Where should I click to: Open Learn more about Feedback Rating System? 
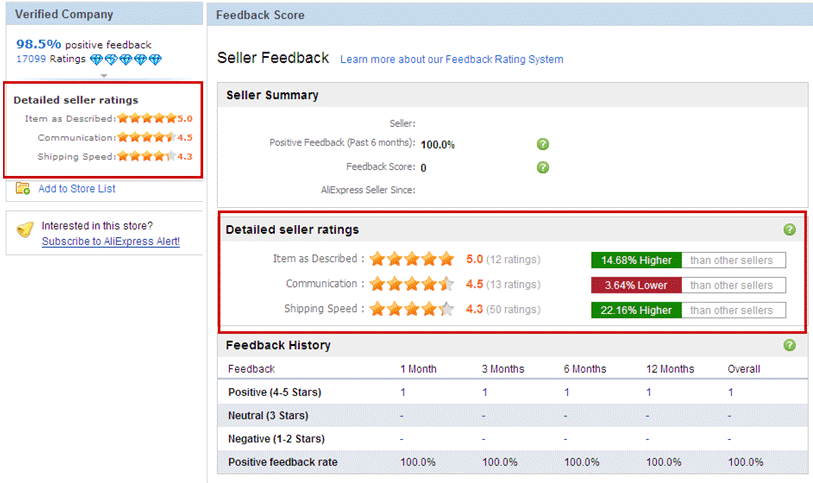452,60
